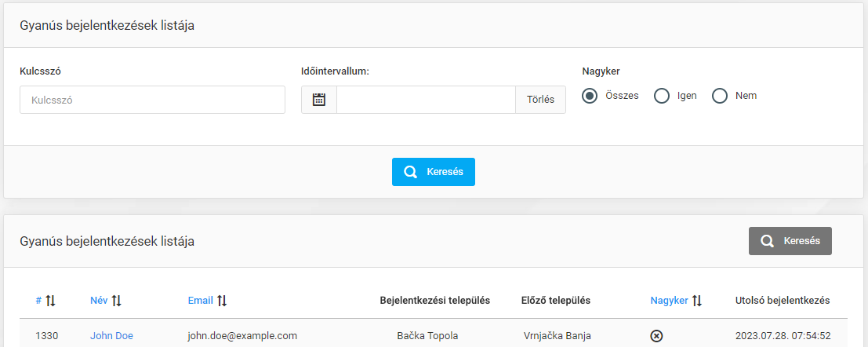Screen dimensions: 868x347
Task: Focus the Kulcsszó keyword input field
Action: [152, 100]
